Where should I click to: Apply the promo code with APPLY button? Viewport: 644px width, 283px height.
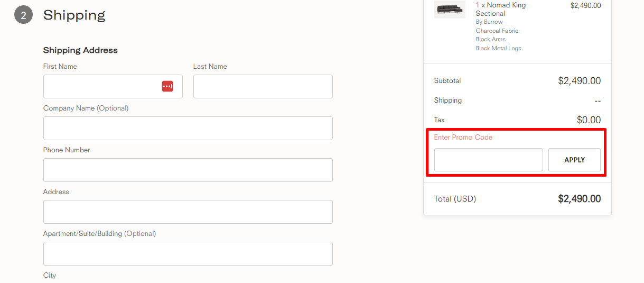574,160
